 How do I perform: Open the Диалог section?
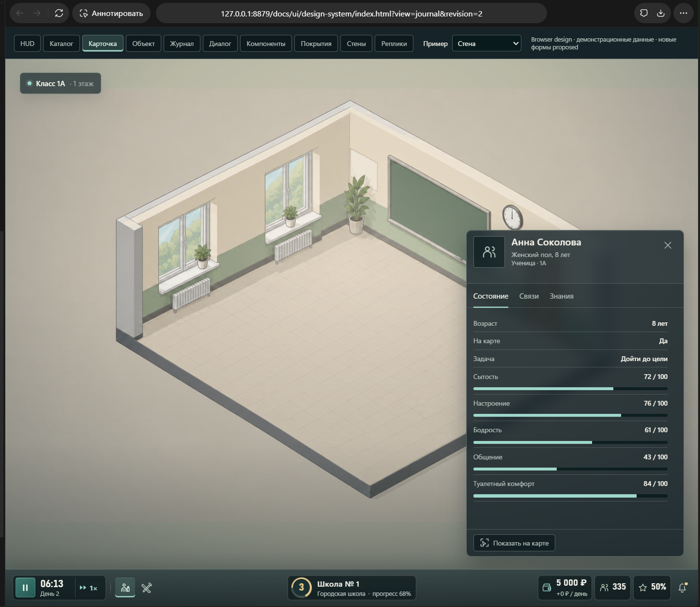tap(220, 44)
